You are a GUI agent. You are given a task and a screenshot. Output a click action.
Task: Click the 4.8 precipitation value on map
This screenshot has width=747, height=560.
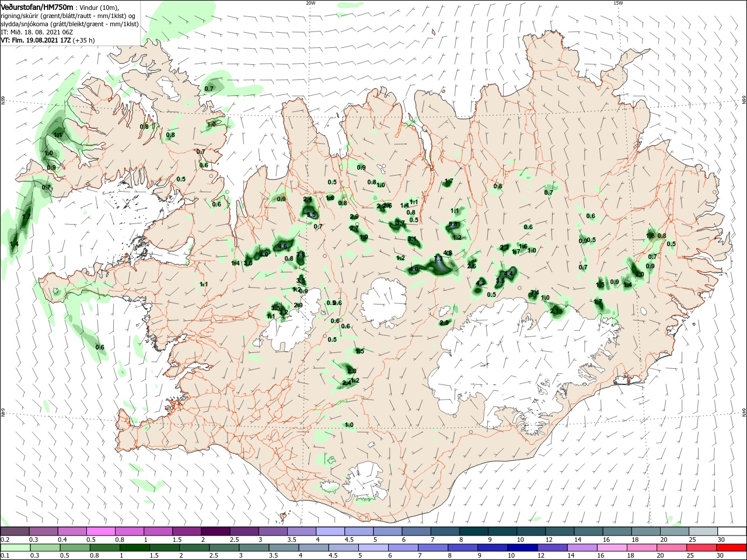pos(448,253)
